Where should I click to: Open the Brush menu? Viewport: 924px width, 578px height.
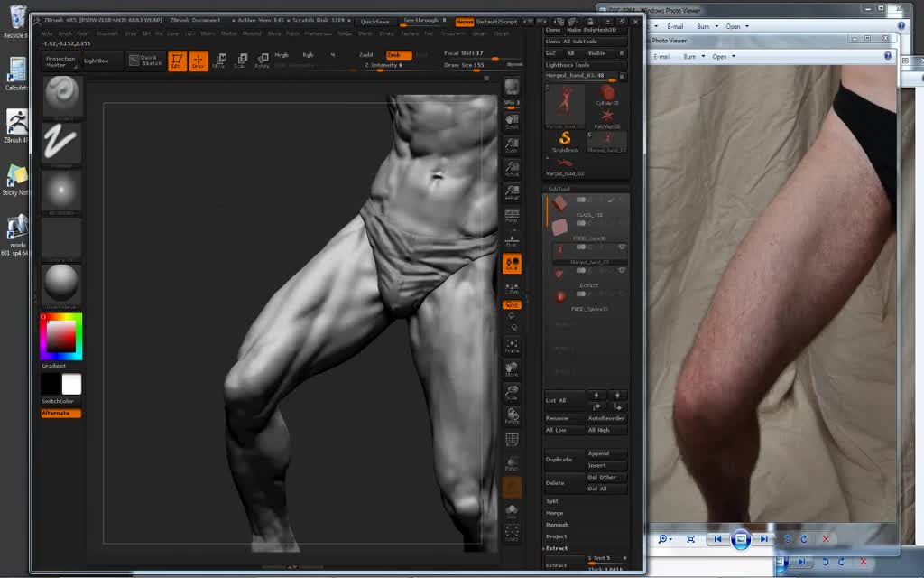tap(65, 33)
